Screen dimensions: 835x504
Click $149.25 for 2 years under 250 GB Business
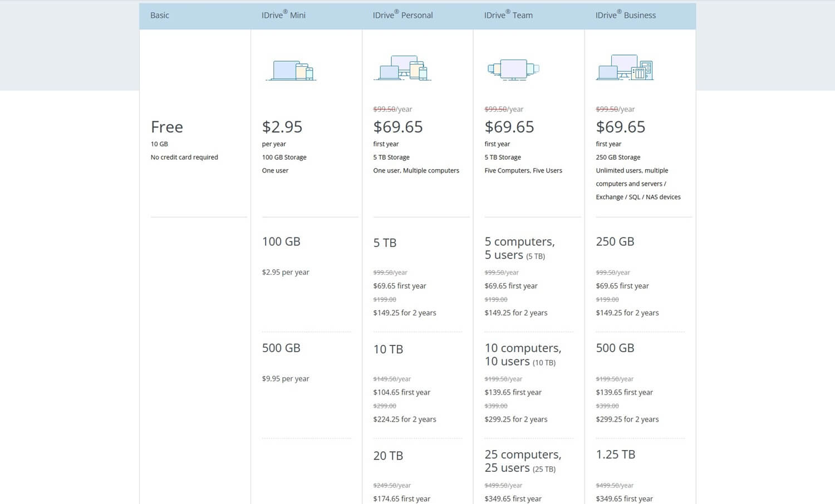click(627, 313)
